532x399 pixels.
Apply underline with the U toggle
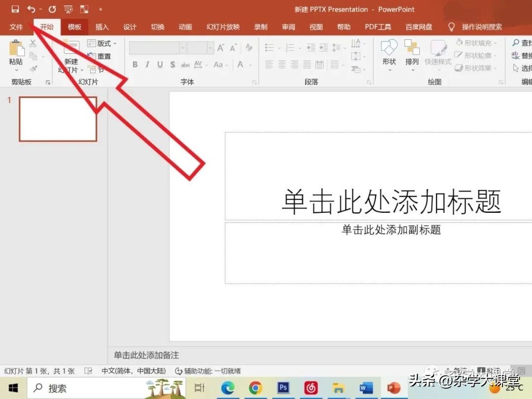point(159,65)
